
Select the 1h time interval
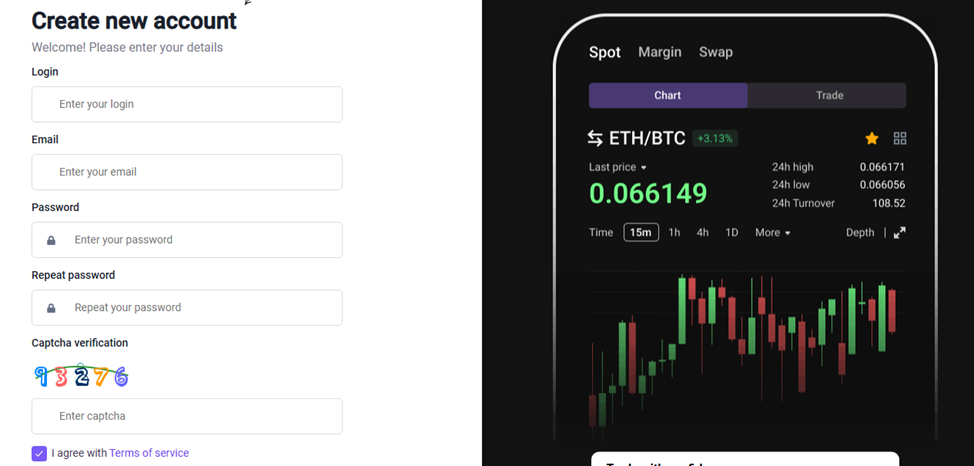click(674, 232)
